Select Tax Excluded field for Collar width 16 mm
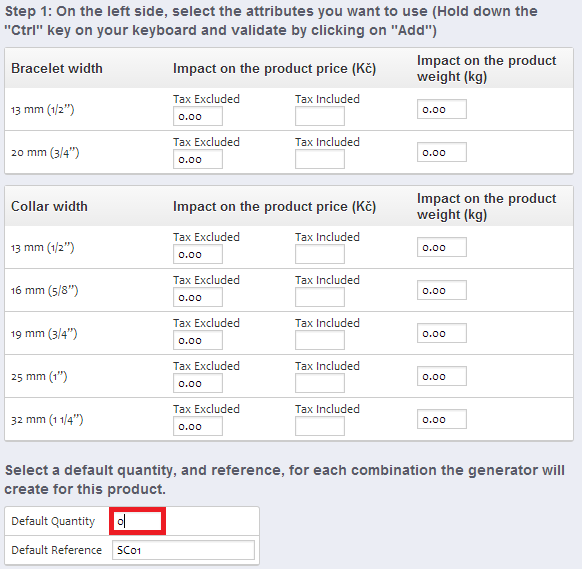This screenshot has height=569, width=582. pyautogui.click(x=198, y=298)
